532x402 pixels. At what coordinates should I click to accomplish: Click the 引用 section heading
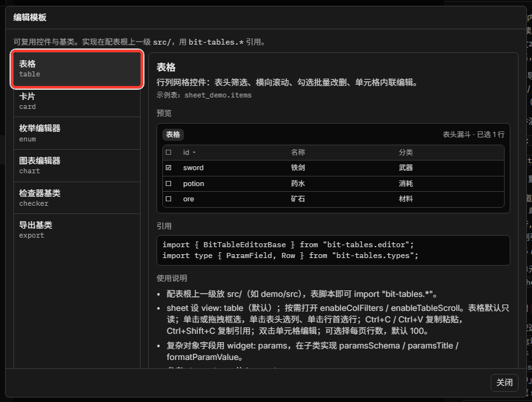tap(164, 226)
